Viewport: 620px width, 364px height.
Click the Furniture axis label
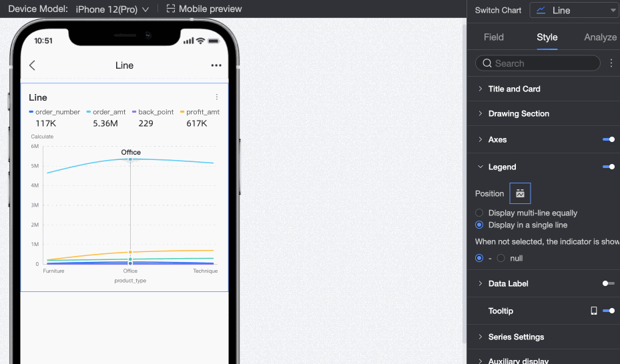[x=53, y=271]
